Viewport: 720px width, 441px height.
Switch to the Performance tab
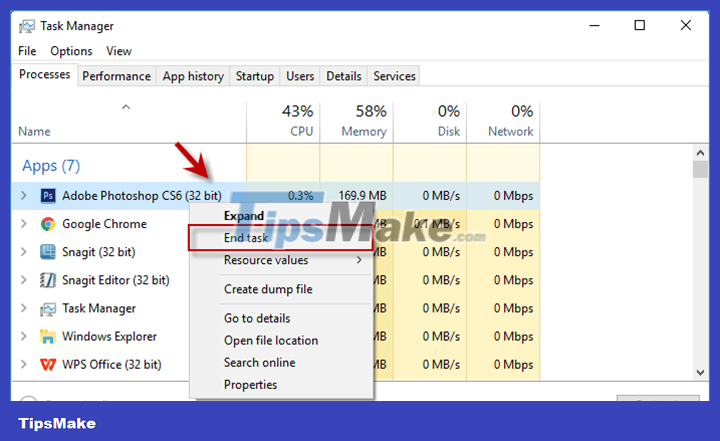tap(117, 76)
